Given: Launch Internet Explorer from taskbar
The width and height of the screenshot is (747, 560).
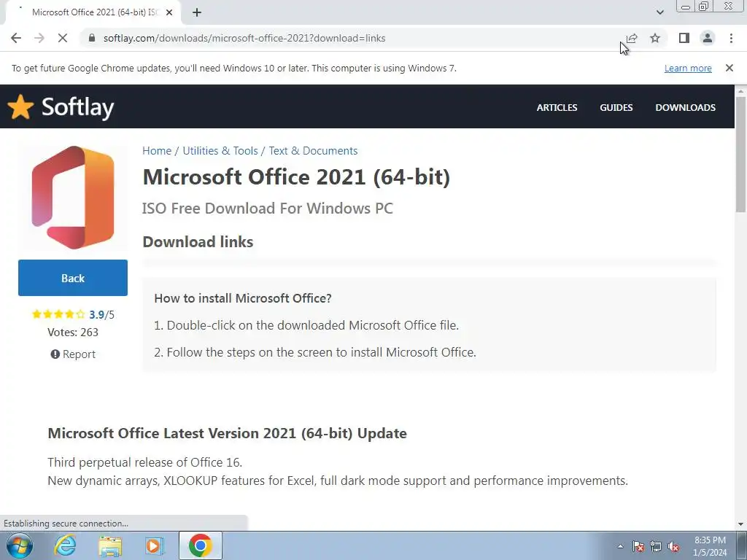Looking at the screenshot, I should [x=65, y=545].
